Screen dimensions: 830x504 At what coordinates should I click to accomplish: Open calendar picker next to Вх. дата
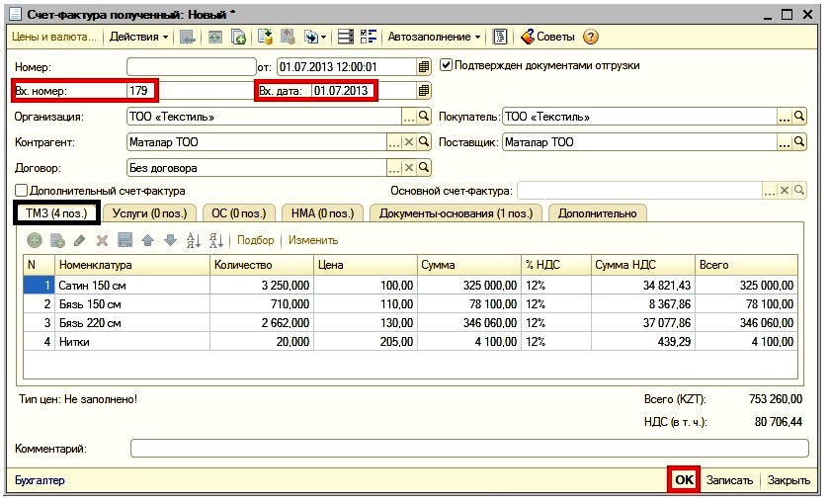pos(424,91)
